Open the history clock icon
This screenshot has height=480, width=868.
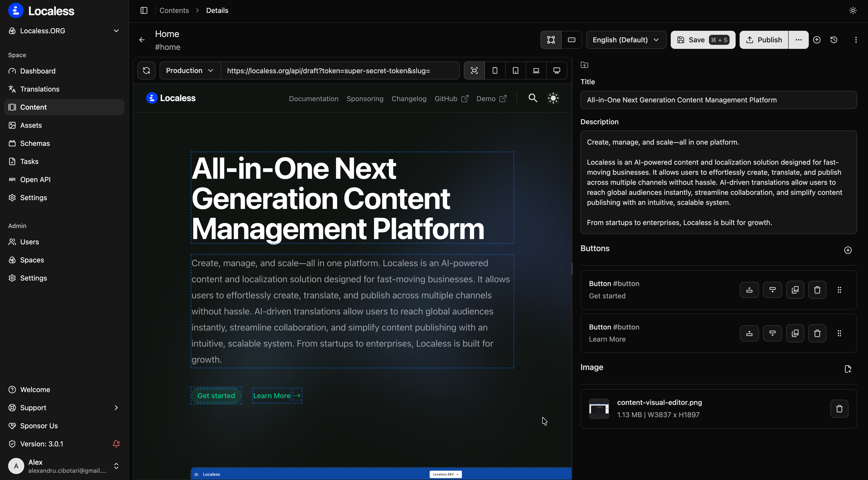click(x=834, y=40)
